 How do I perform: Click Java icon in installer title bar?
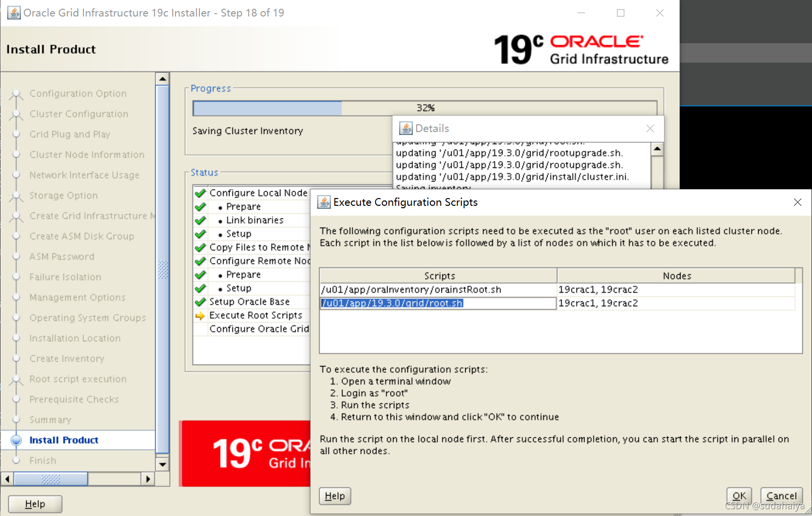(14, 13)
